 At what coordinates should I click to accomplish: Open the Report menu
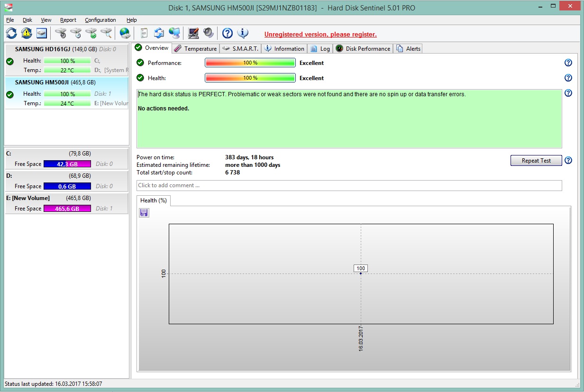click(68, 20)
